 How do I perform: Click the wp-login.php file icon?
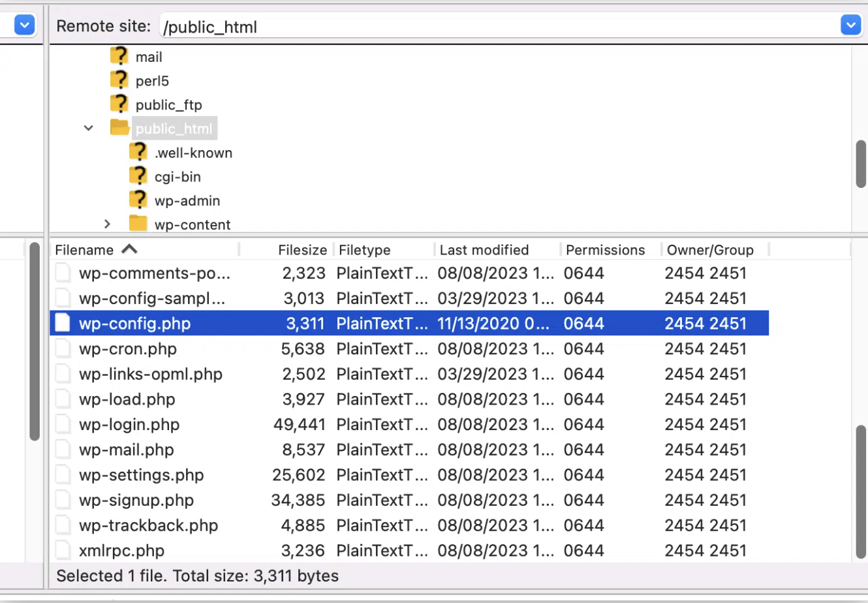(63, 424)
